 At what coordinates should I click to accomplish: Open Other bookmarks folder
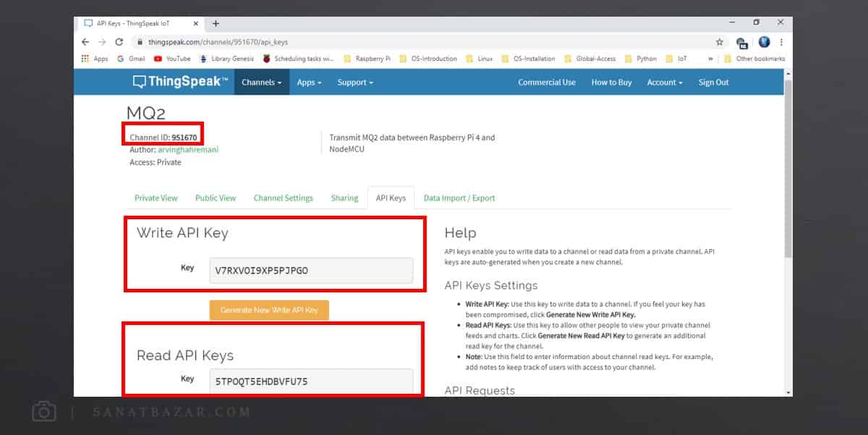point(754,59)
